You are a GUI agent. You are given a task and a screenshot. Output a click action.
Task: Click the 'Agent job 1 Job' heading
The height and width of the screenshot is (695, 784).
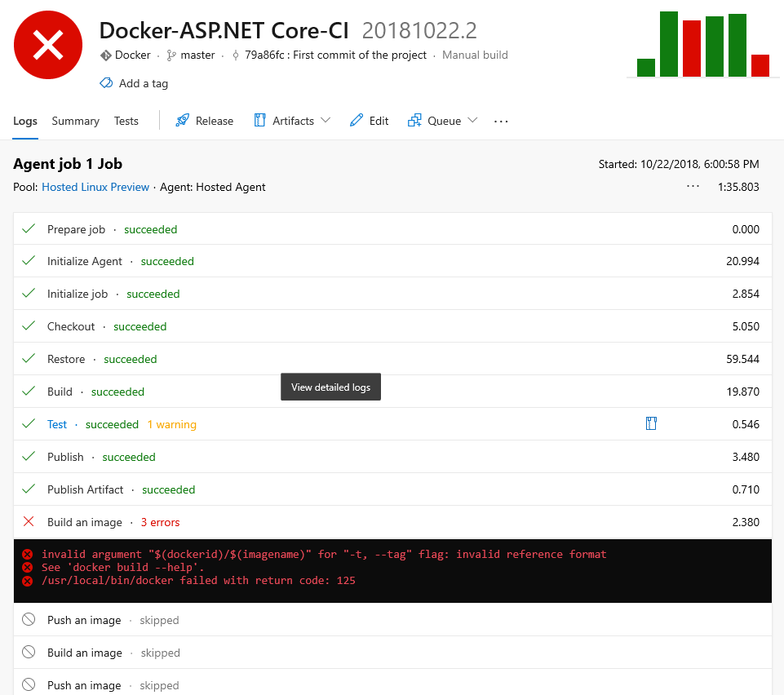point(68,164)
